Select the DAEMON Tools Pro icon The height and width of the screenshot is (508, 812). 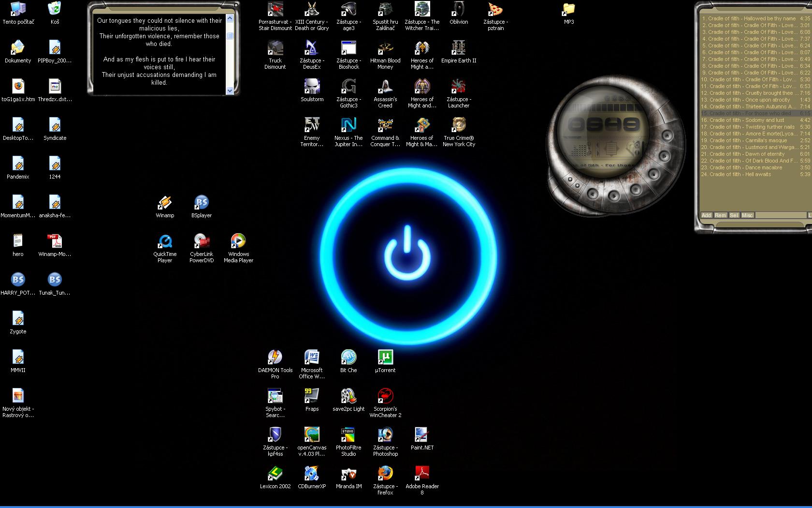pos(275,358)
